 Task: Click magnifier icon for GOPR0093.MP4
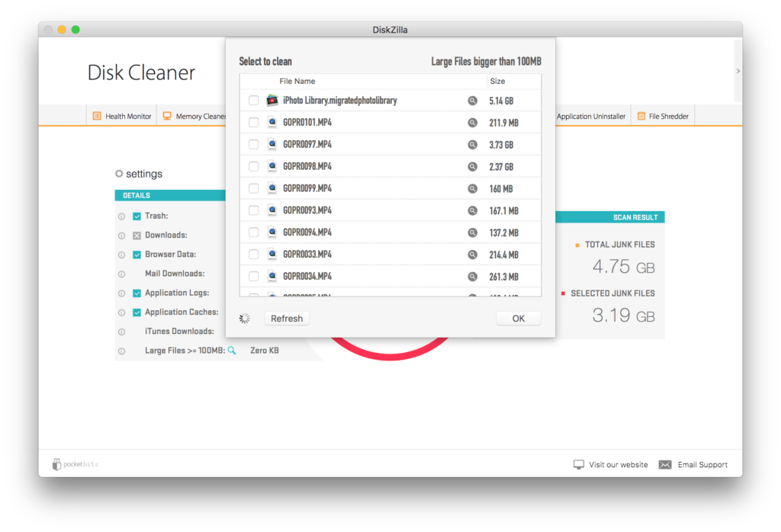coord(472,210)
